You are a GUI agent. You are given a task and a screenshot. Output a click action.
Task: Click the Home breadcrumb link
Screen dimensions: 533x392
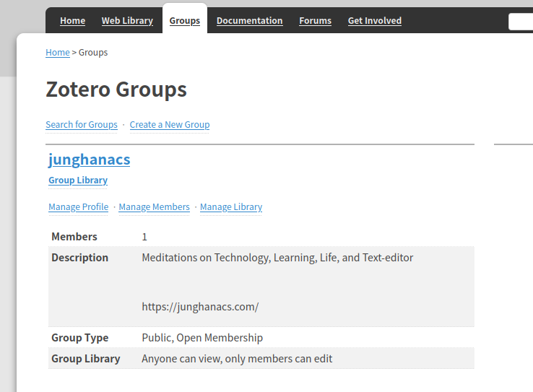(58, 53)
